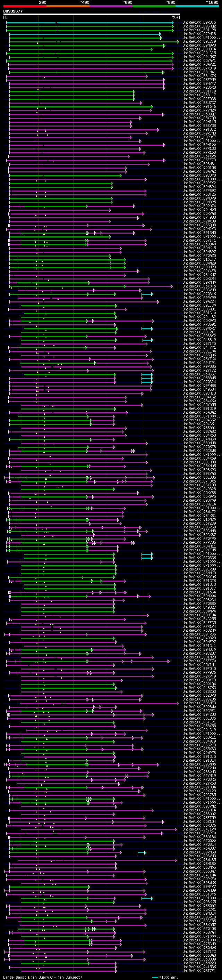This screenshot has width=222, height=980.
Task: Select hit label UniRef100_Q53JL7
Action: click(x=199, y=95)
